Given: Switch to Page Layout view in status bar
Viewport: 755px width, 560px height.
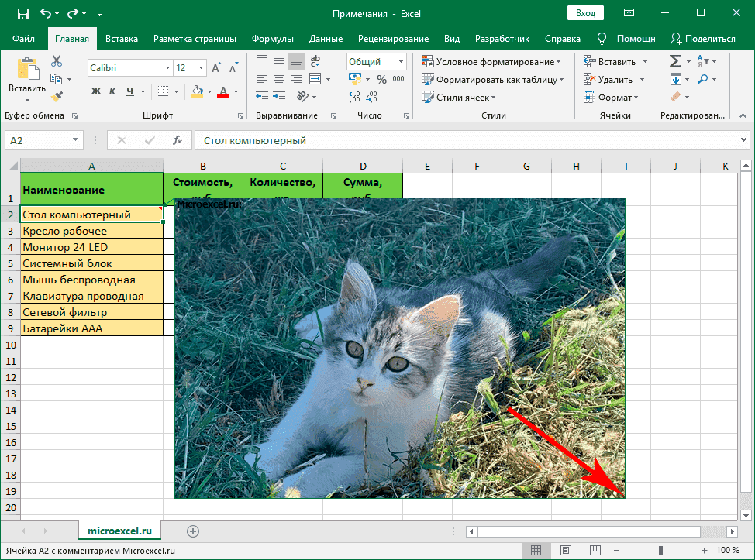Looking at the screenshot, I should (564, 550).
